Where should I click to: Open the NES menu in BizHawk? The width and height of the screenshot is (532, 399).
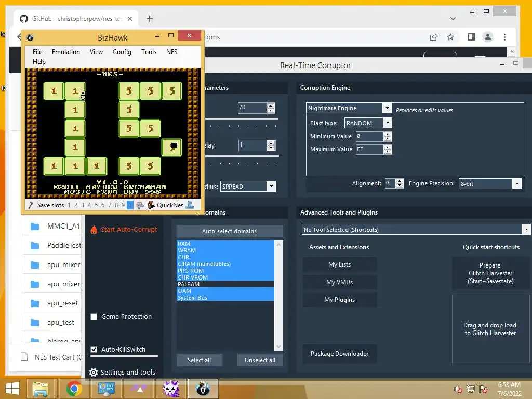pyautogui.click(x=171, y=52)
